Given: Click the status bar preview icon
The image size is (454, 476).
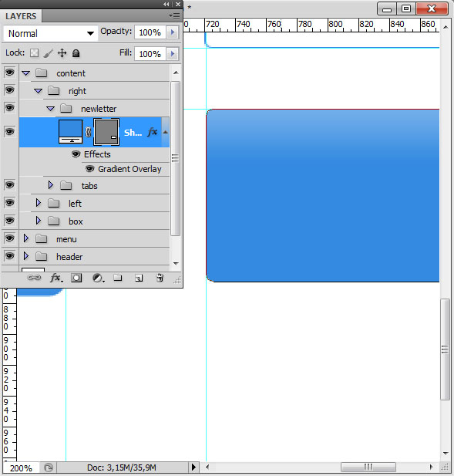Looking at the screenshot, I should point(49,468).
